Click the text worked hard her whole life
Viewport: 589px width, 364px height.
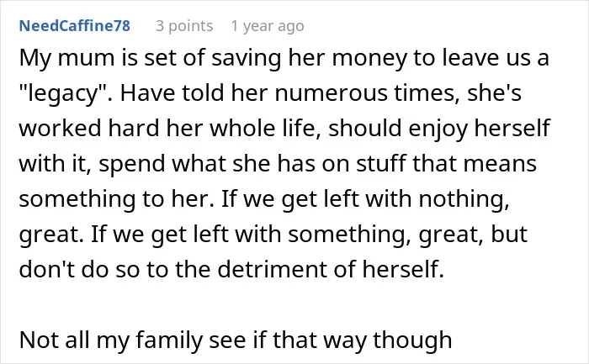coord(169,129)
